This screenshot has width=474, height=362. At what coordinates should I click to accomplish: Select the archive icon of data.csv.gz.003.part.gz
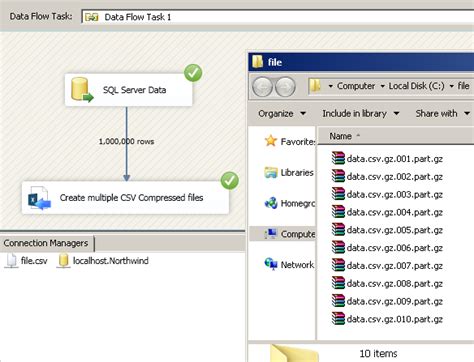[338, 194]
